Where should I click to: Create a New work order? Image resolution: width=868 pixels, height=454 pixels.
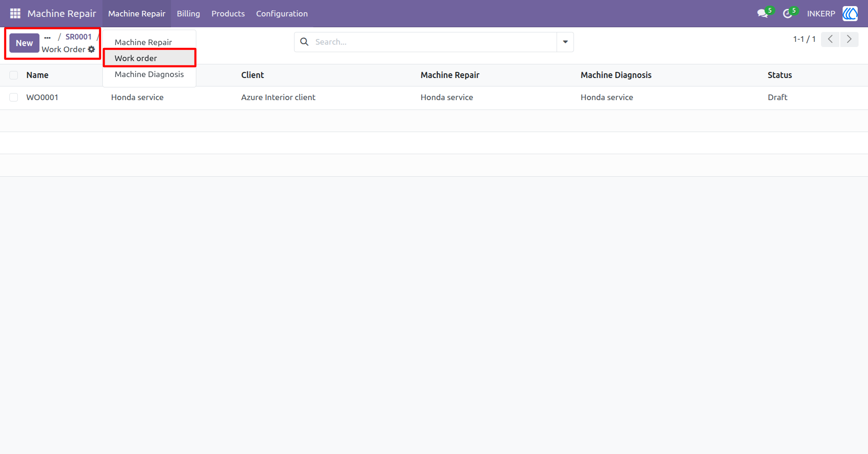coord(24,43)
